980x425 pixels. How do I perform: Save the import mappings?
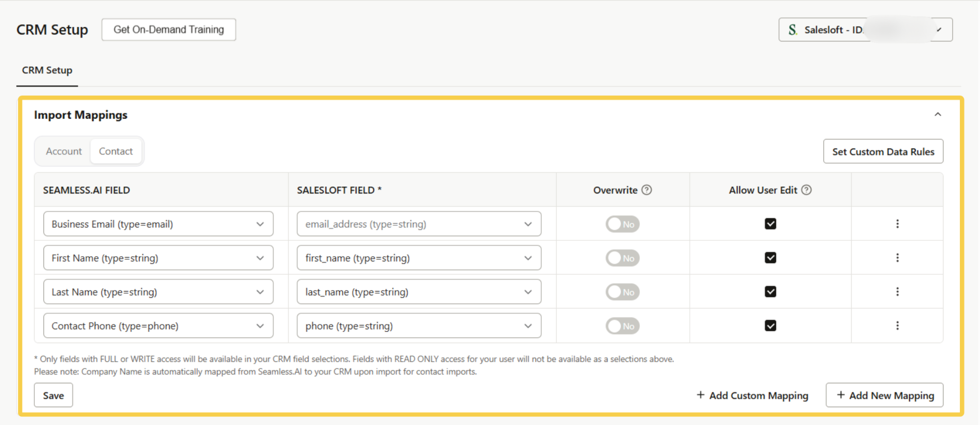pos(54,395)
